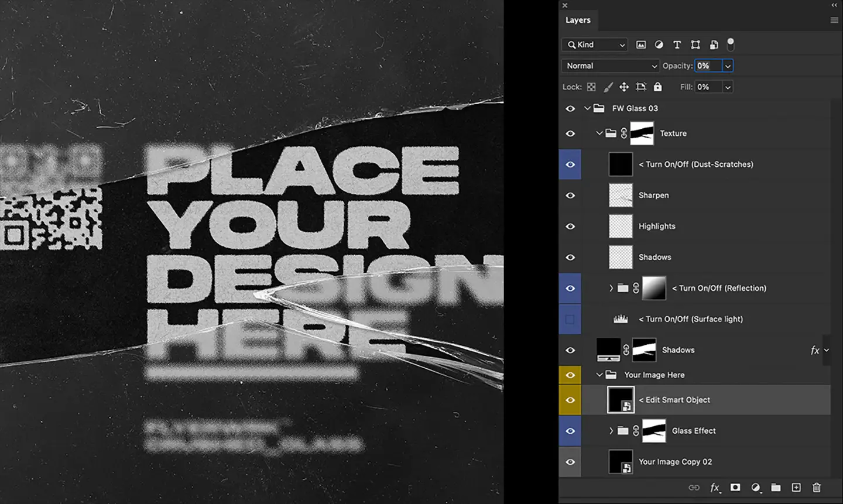Open the Normal blend mode dropdown
Screen dimensions: 843x504
(x=610, y=66)
